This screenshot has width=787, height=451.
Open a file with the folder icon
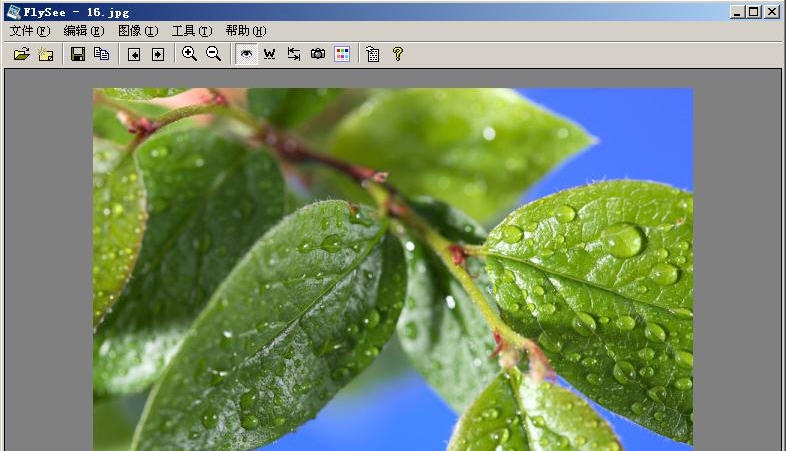[x=22, y=54]
